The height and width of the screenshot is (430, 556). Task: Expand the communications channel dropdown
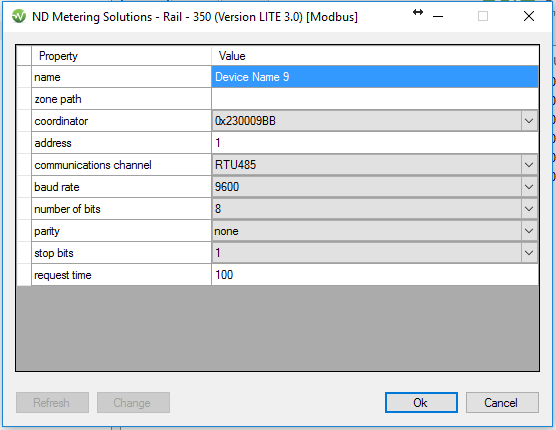(x=529, y=165)
